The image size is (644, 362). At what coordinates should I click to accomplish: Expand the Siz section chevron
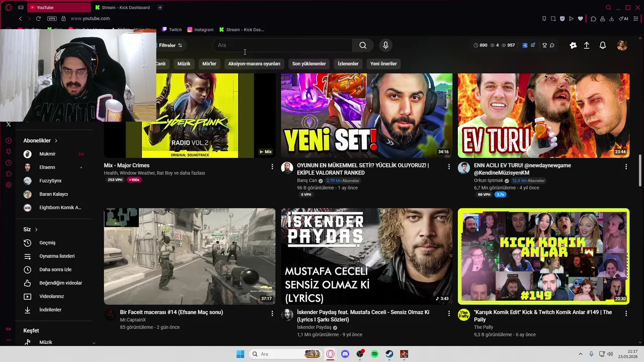tap(36, 230)
